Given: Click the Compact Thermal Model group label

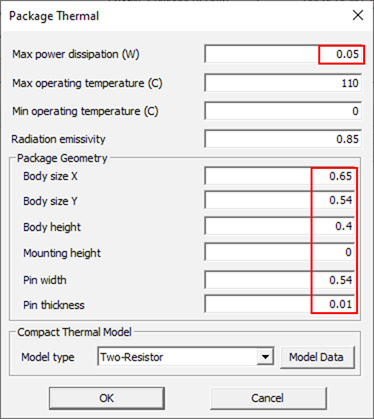Looking at the screenshot, I should (x=74, y=332).
